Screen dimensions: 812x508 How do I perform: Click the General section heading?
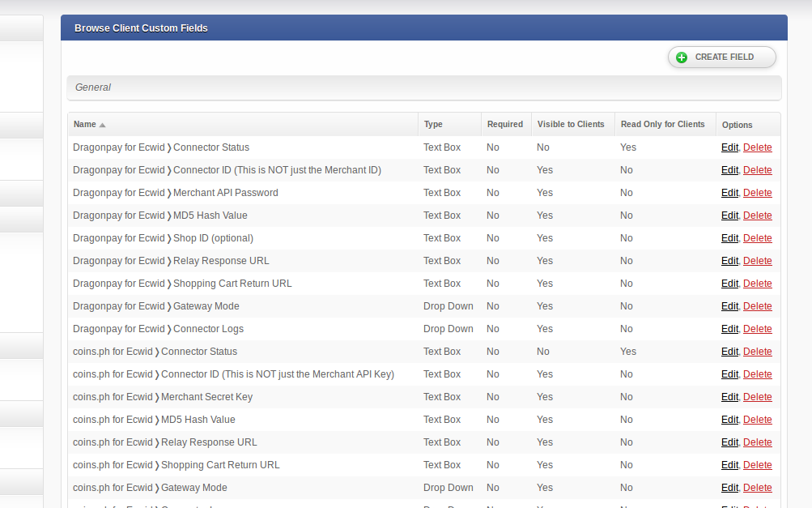point(93,87)
